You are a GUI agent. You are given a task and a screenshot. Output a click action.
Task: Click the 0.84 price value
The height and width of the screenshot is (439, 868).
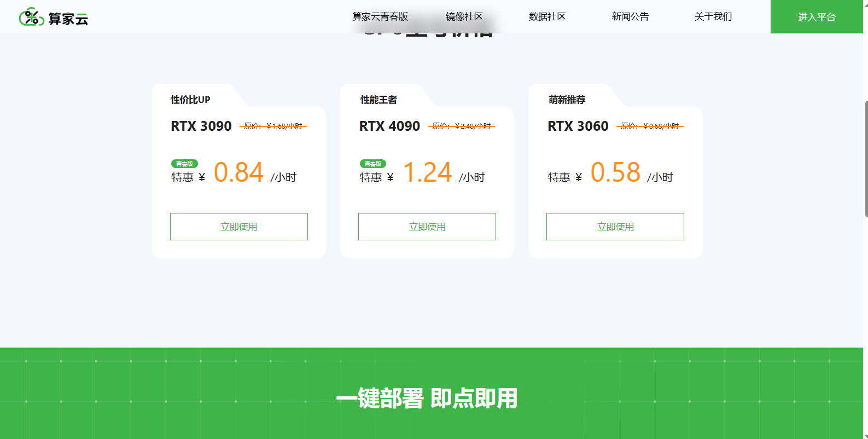tap(238, 172)
